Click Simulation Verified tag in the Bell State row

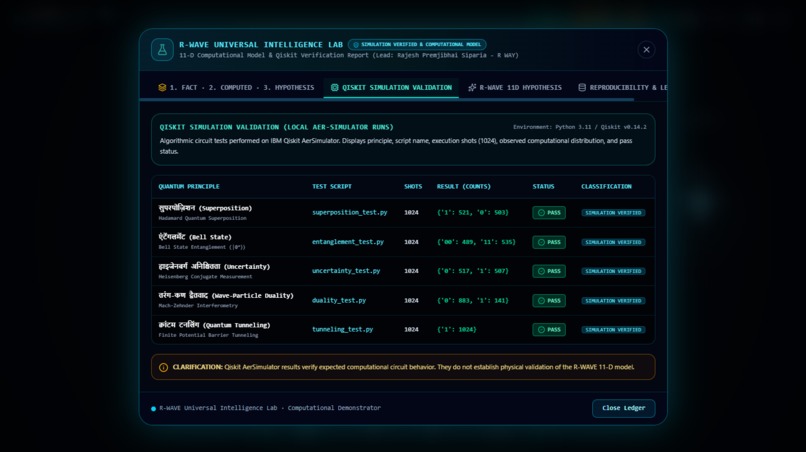(613, 242)
